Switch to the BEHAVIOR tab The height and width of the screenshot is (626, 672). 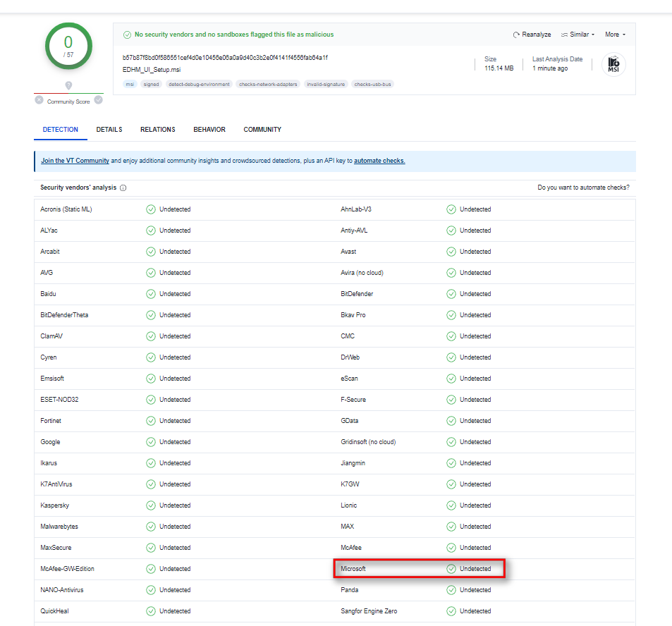pyautogui.click(x=209, y=129)
